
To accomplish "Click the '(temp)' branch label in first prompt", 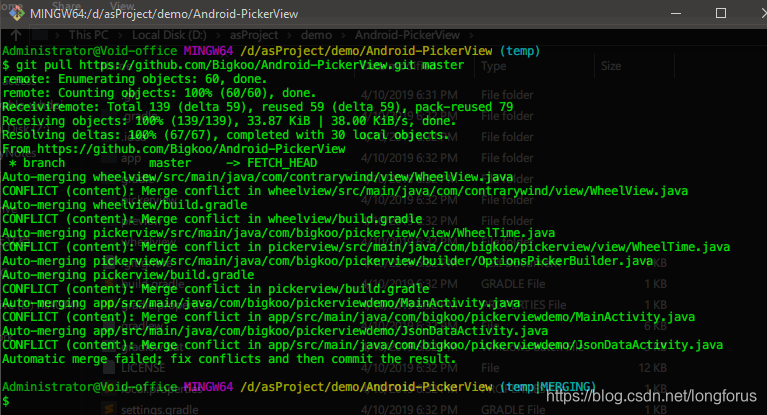I will 520,51.
